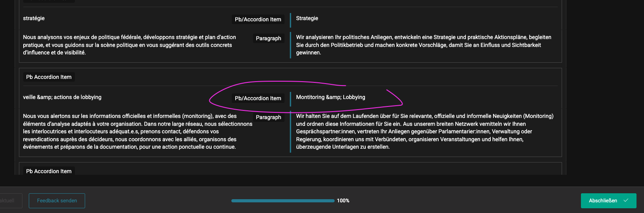Viewport: 644px width, 213px height.
Task: Select the French source text 'stratégie'
Action: pos(34,18)
